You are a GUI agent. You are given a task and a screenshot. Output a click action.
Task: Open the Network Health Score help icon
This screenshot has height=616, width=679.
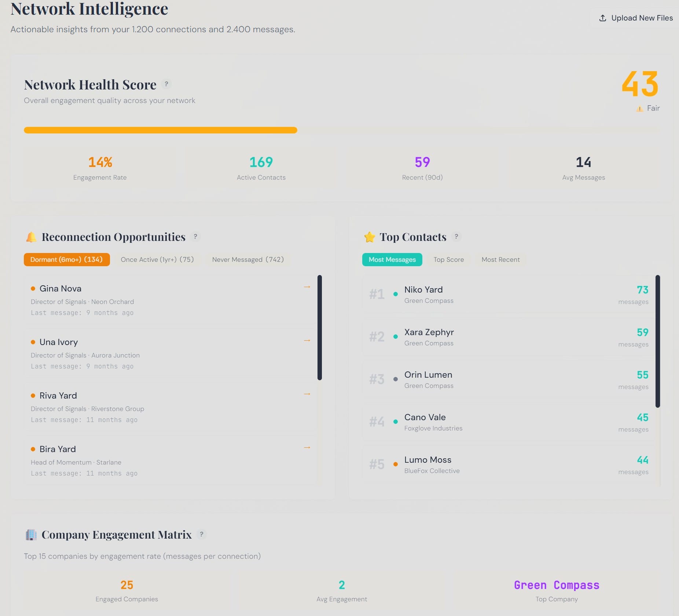tap(166, 84)
